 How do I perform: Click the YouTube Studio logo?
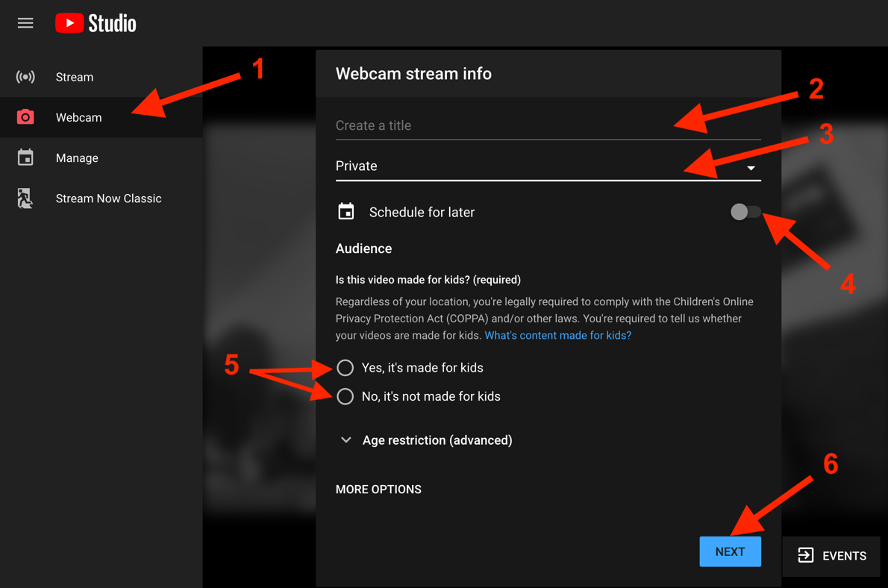[96, 23]
